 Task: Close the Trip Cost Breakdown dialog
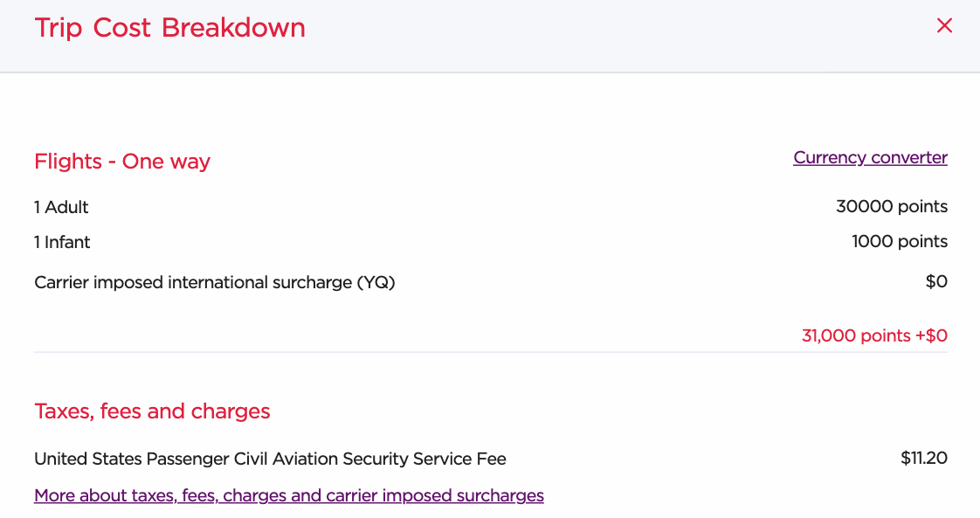pos(943,26)
